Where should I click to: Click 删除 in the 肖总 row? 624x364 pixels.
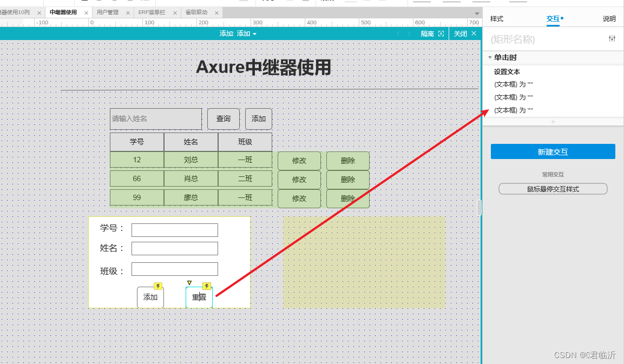[x=348, y=180]
